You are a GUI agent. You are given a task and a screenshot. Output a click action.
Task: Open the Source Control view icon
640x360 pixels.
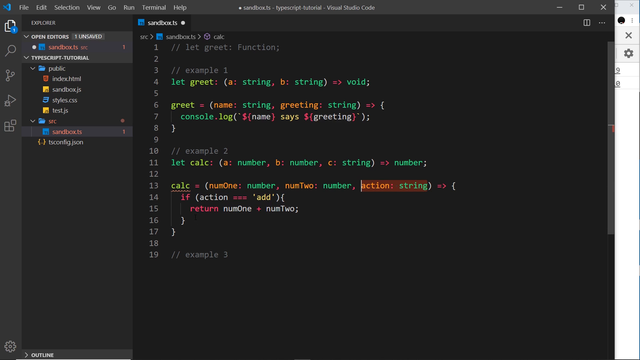[10, 76]
